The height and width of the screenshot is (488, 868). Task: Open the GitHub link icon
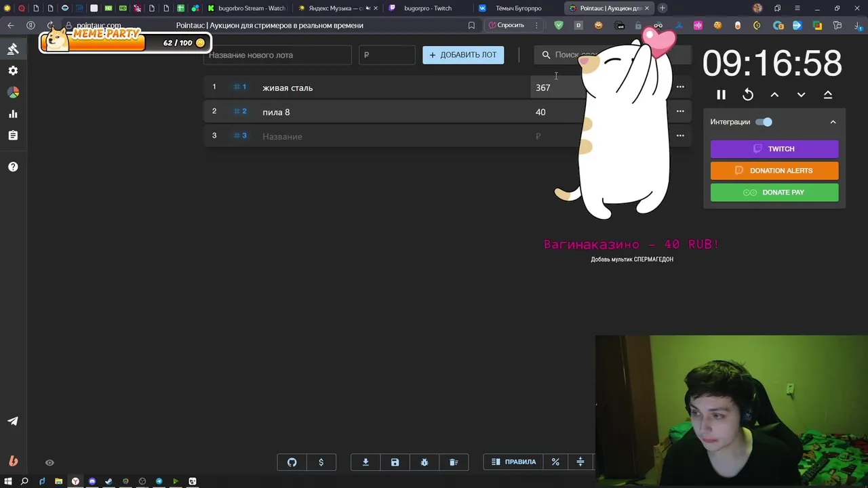[x=292, y=462]
